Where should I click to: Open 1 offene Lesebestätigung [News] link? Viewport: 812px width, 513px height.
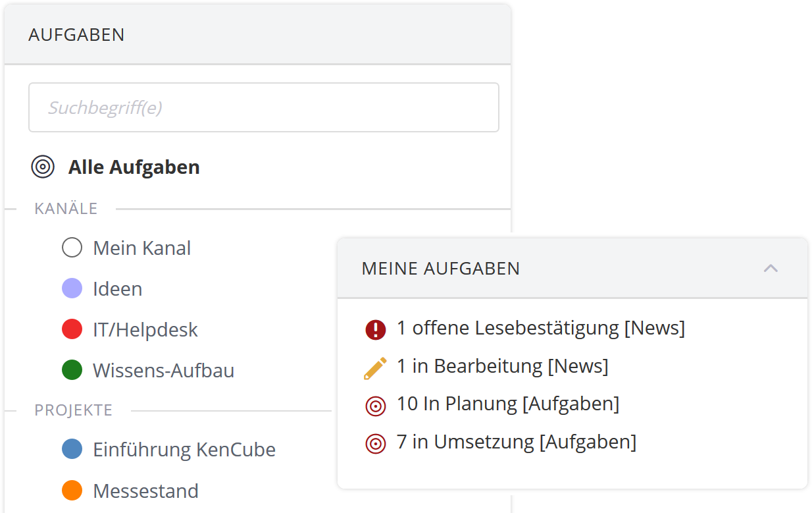(541, 328)
